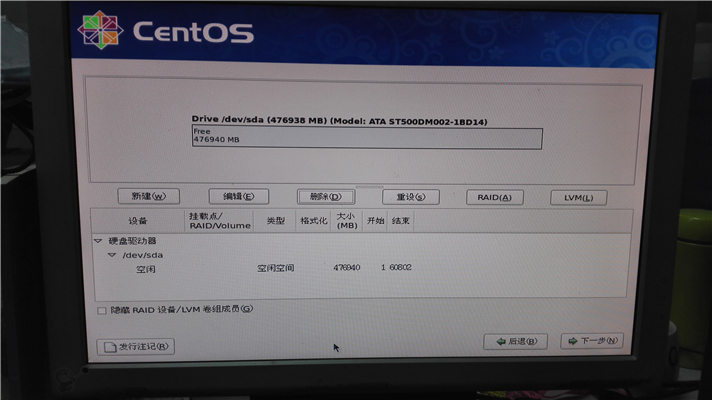This screenshot has height=400, width=712.
Task: Click the 重设(S) reset button
Action: 410,197
